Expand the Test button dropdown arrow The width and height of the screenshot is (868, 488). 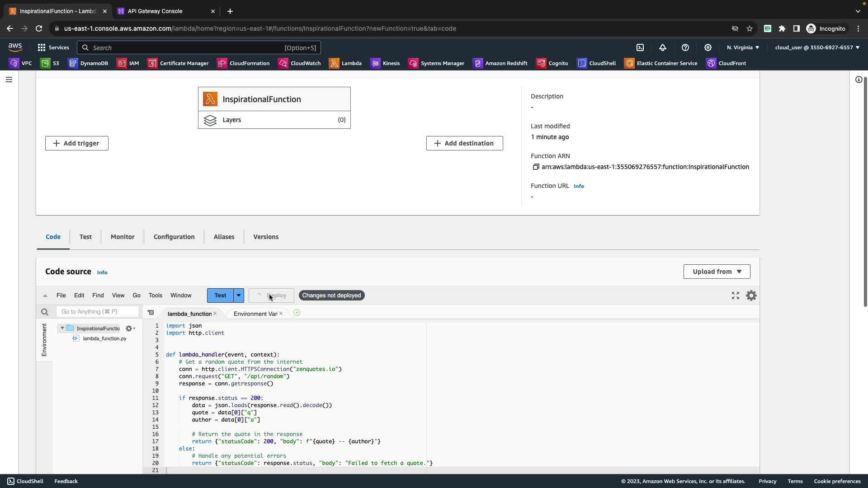click(239, 296)
